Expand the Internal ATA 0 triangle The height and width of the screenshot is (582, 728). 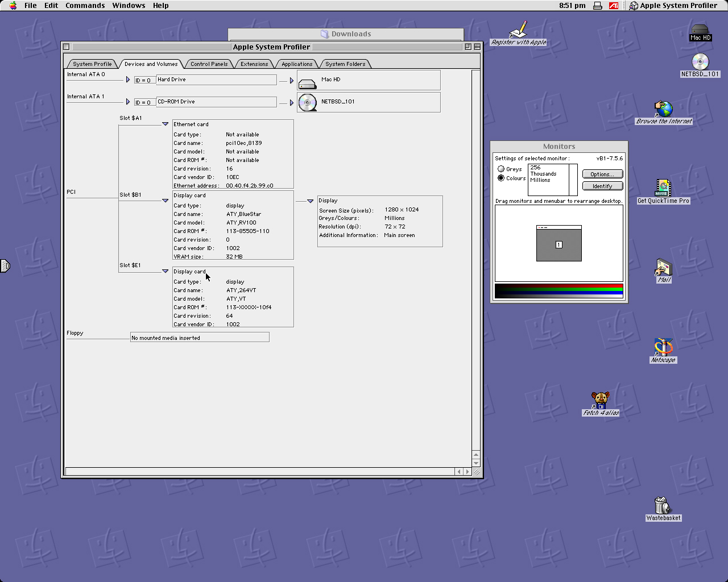coord(128,80)
